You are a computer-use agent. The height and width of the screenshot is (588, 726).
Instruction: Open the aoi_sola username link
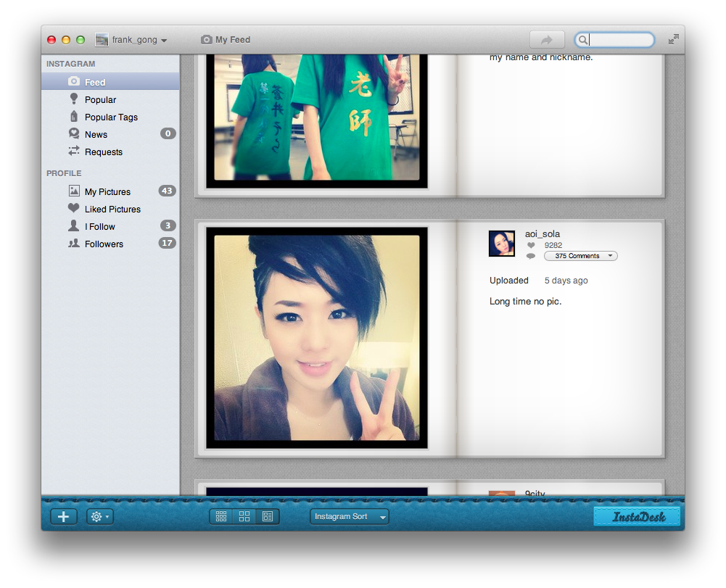pos(543,233)
